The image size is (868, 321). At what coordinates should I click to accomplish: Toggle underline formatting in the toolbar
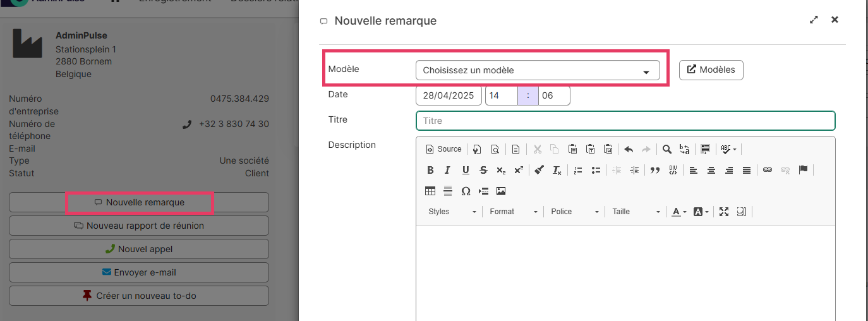point(466,170)
